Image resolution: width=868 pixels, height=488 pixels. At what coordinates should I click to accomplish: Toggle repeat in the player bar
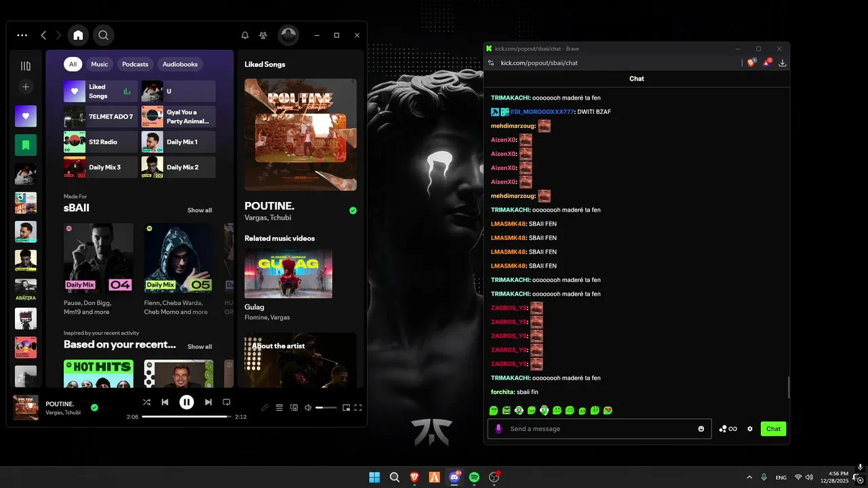pos(226,402)
